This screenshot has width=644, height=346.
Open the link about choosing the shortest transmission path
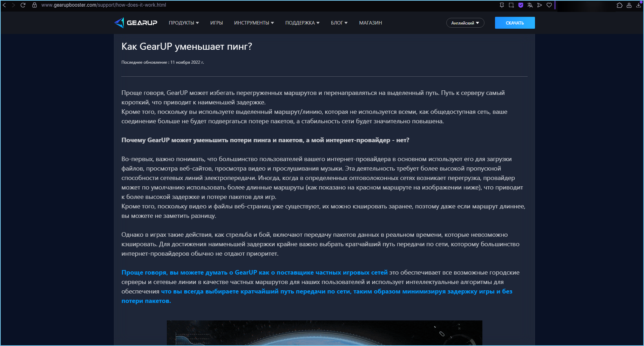click(x=317, y=296)
